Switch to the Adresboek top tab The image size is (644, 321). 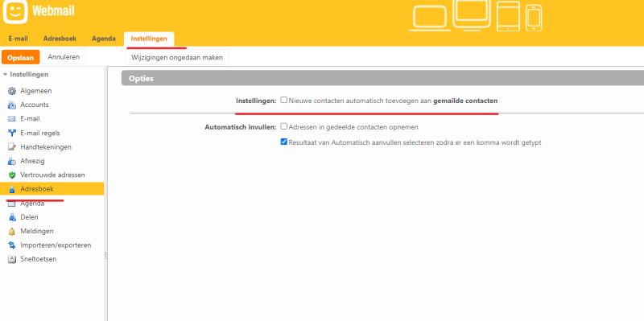tap(60, 39)
